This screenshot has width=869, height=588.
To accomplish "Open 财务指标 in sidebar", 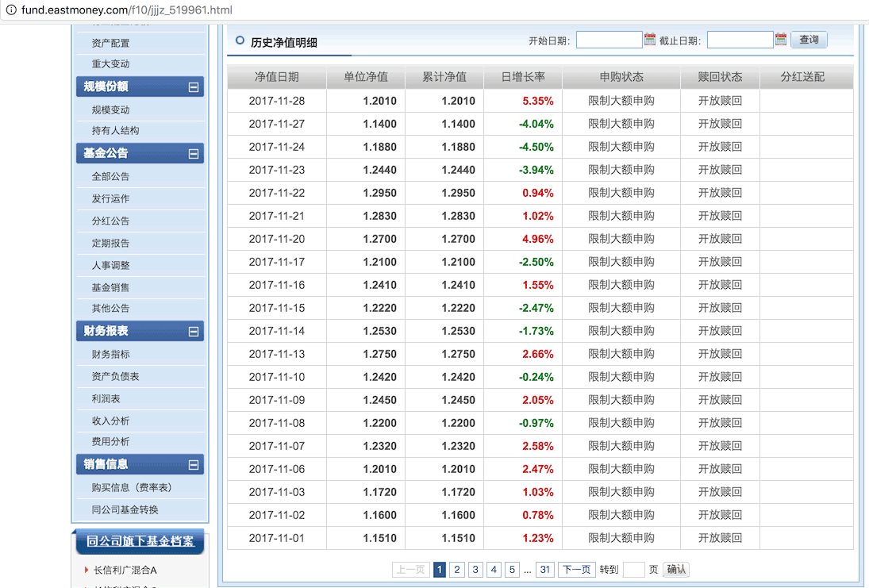I will [x=110, y=354].
